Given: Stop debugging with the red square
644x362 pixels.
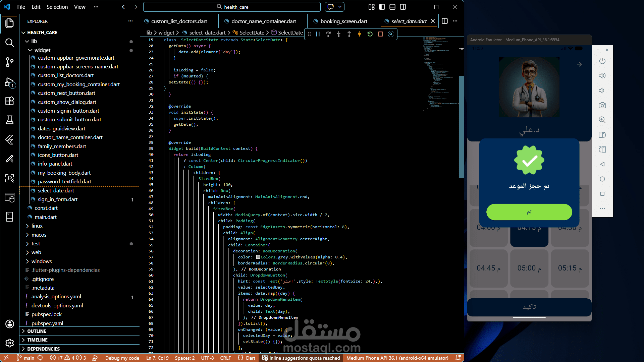Looking at the screenshot, I should (380, 34).
